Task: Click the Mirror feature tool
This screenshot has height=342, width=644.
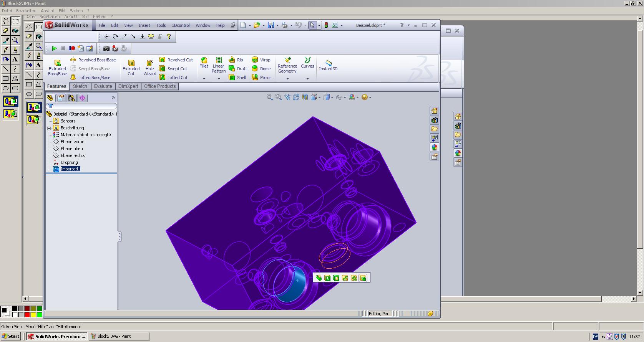Action: click(261, 78)
